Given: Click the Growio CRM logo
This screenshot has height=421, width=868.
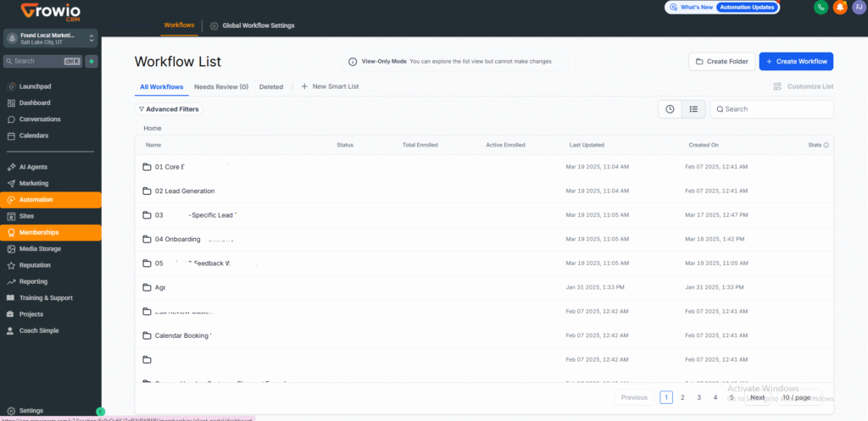Looking at the screenshot, I should point(51,13).
